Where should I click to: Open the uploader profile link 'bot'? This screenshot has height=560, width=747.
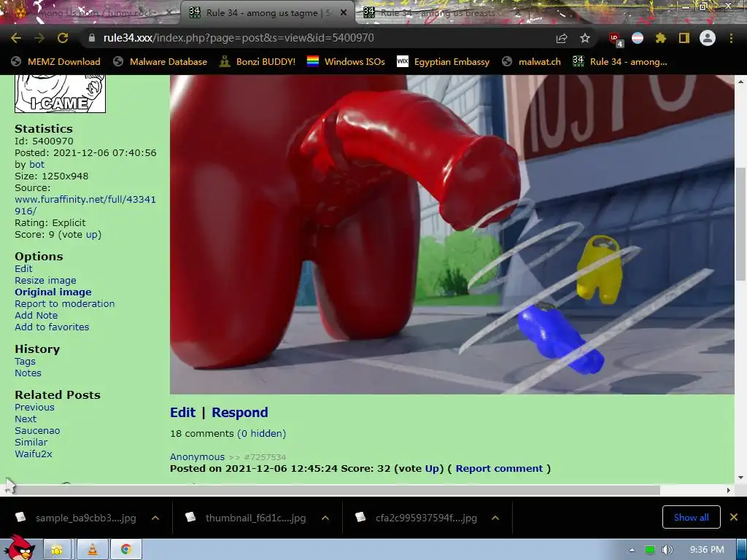(36, 164)
